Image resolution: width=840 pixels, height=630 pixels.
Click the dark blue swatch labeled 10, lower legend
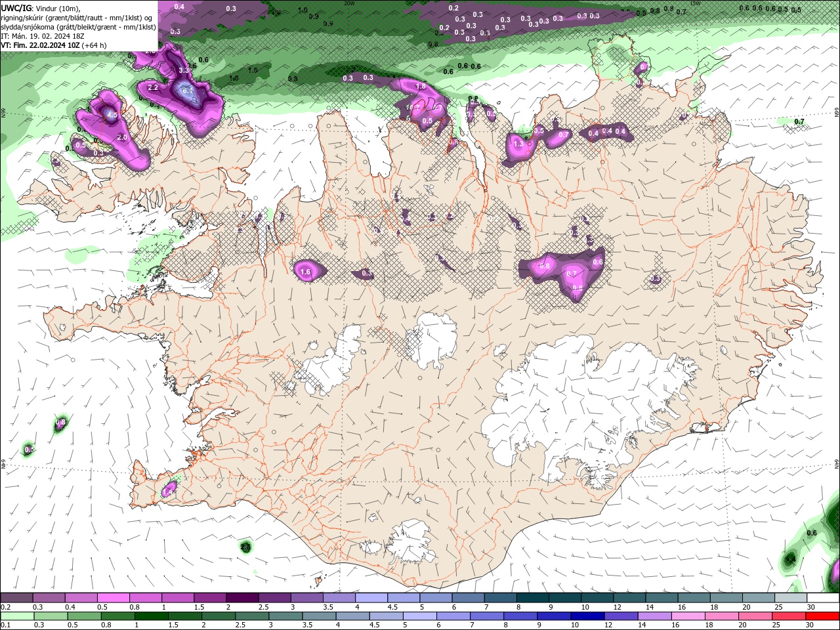(x=587, y=616)
